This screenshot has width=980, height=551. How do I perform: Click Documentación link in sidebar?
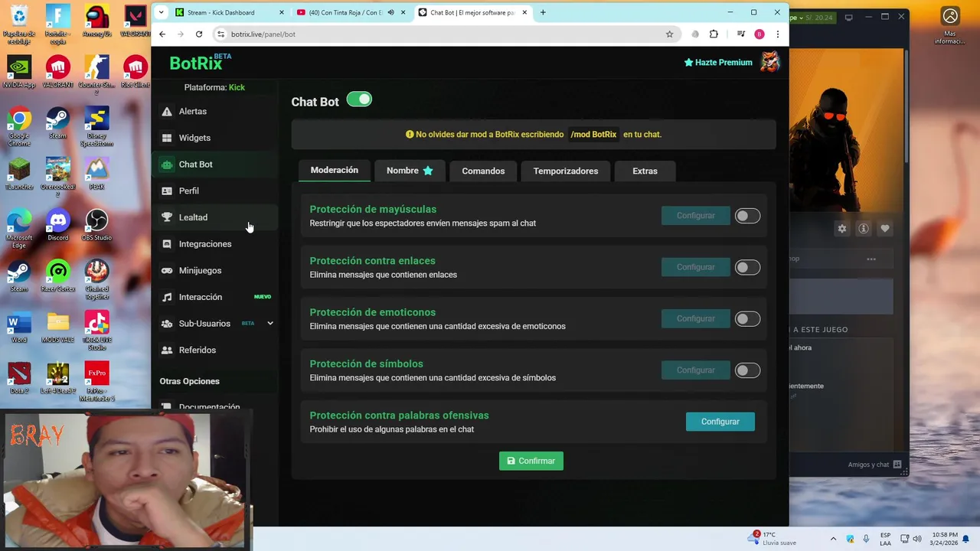point(209,407)
